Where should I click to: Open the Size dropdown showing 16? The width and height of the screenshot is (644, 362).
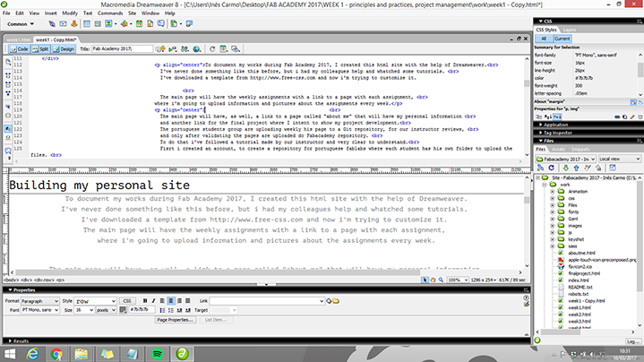84,310
